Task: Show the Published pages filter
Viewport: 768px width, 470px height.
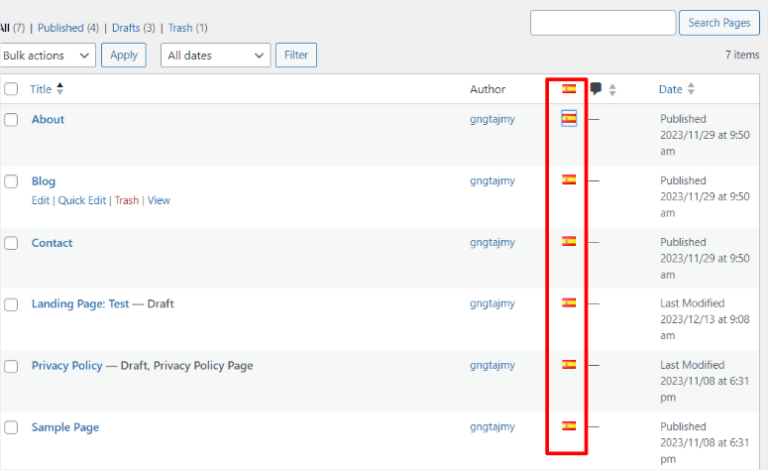Action: 60,28
